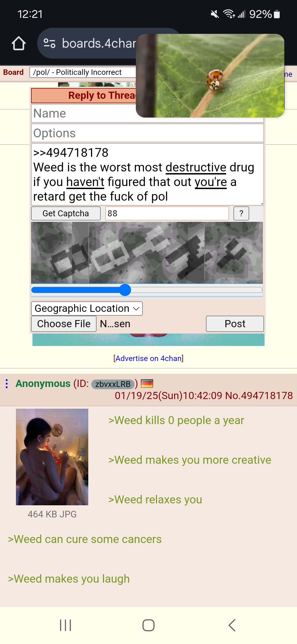Tap the Android back arrow
The image size is (297, 644).
pyautogui.click(x=232, y=625)
